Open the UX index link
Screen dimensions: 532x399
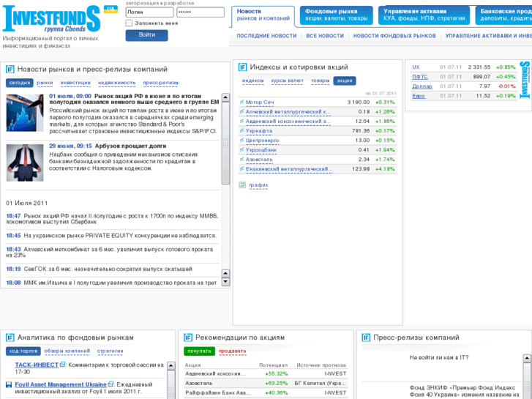pos(416,67)
